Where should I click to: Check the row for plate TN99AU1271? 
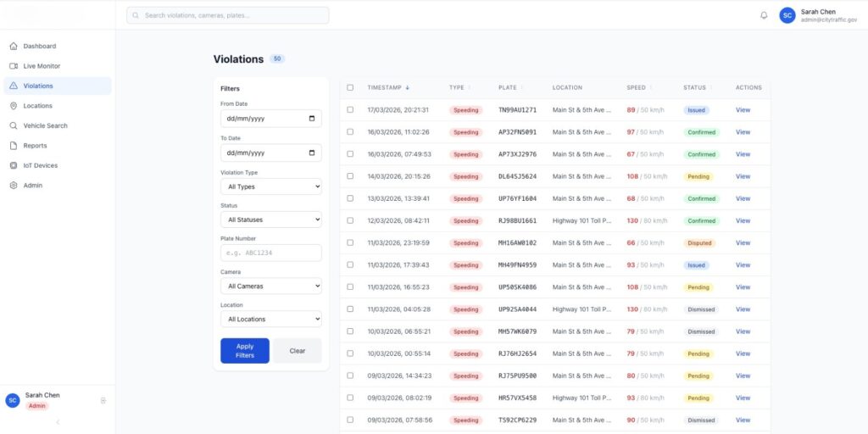click(x=350, y=109)
